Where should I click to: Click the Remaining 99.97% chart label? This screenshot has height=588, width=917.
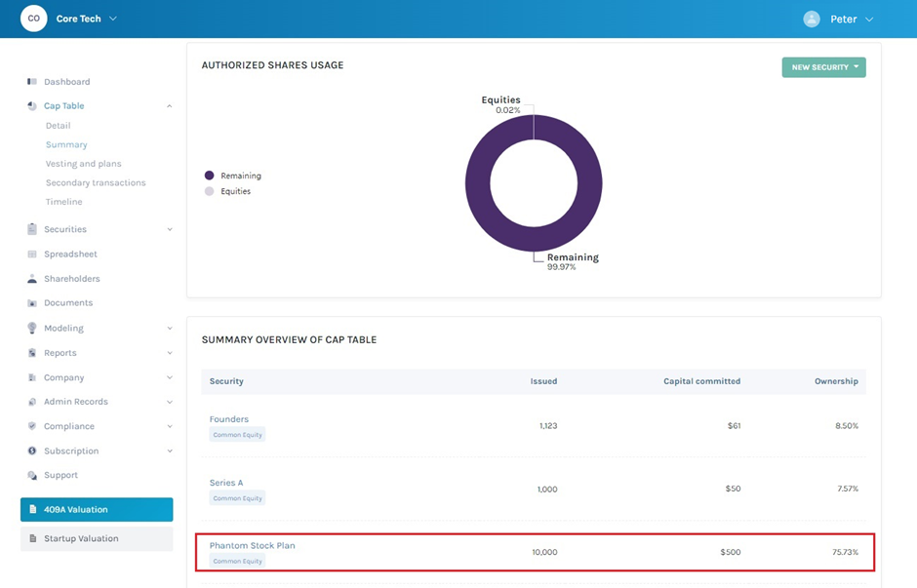coord(573,261)
